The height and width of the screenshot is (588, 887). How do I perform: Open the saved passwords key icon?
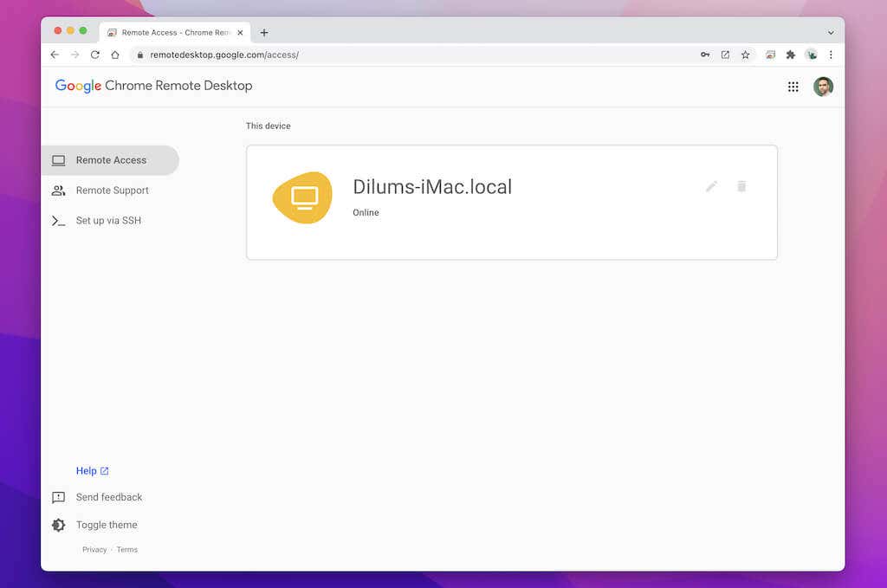[705, 55]
